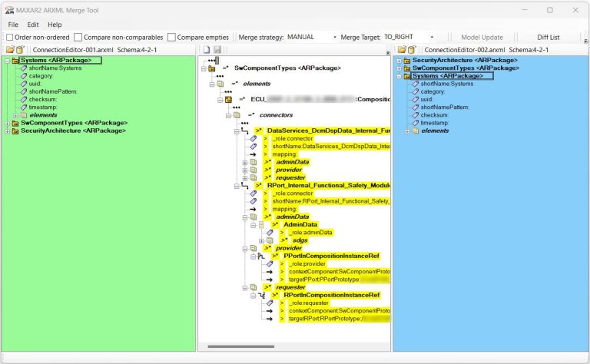This screenshot has width=590, height=364.
Task: Click arrow icon beside targetRPort:RPortPrototype
Action: [269, 319]
